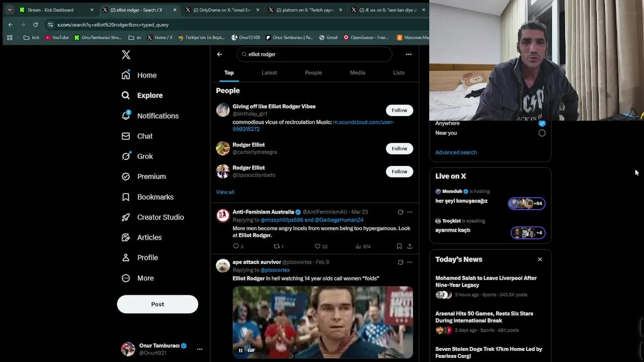The height and width of the screenshot is (362, 644).
Task: Reload the browser page
Action: (35, 25)
